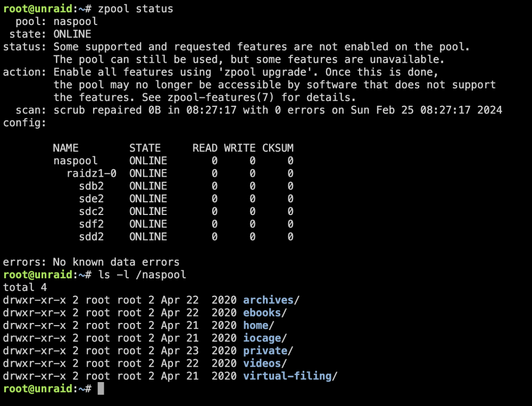The width and height of the screenshot is (532, 406).
Task: Click the sdd2 device name
Action: pyautogui.click(x=92, y=237)
